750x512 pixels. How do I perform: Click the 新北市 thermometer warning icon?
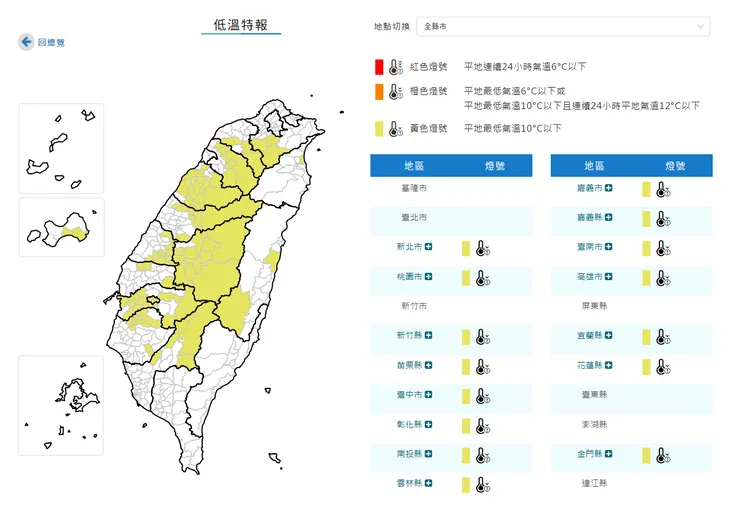point(483,248)
